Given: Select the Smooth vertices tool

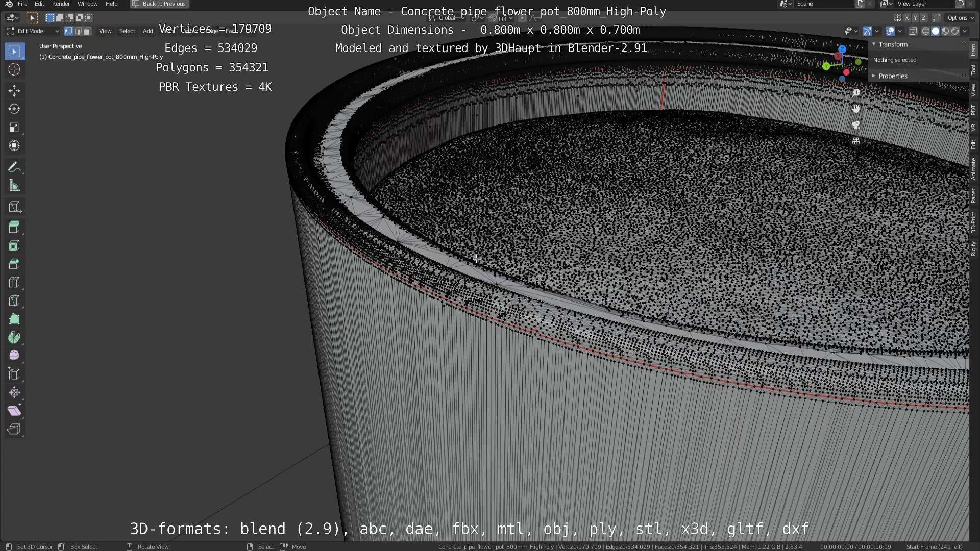Looking at the screenshot, I should 14,356.
